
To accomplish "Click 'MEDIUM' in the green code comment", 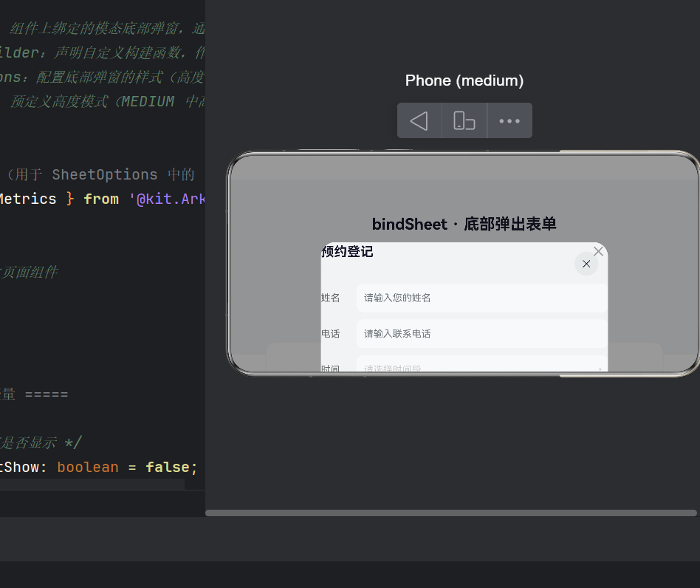I will pos(148,101).
